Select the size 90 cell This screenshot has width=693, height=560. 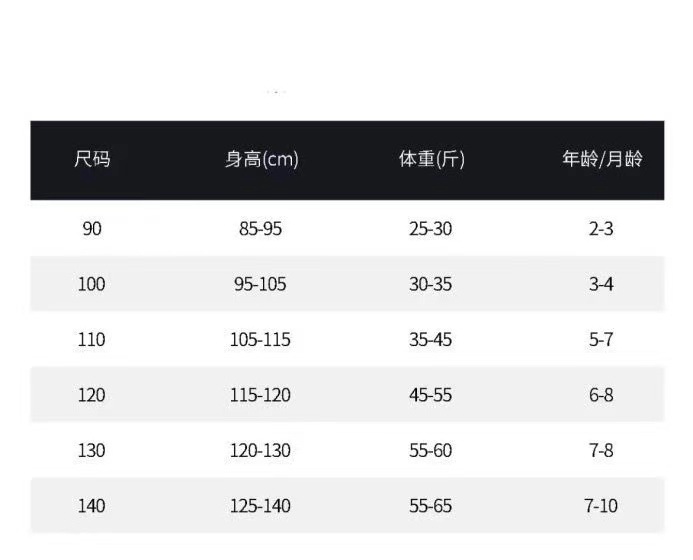(92, 229)
